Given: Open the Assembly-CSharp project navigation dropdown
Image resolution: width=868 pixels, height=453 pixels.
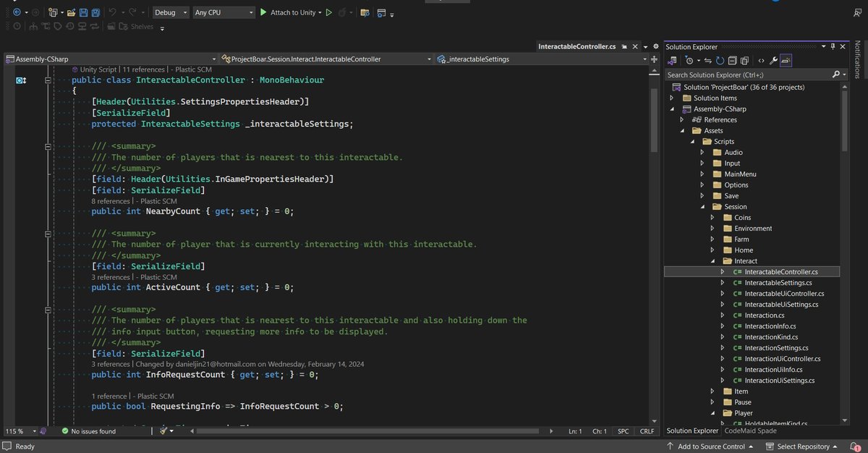Looking at the screenshot, I should click(109, 59).
